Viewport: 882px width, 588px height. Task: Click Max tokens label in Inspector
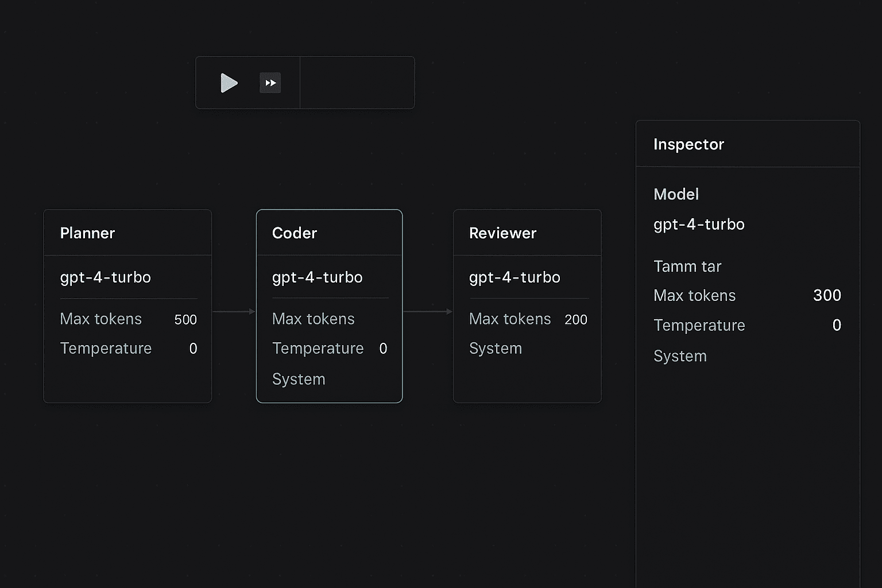pyautogui.click(x=695, y=296)
